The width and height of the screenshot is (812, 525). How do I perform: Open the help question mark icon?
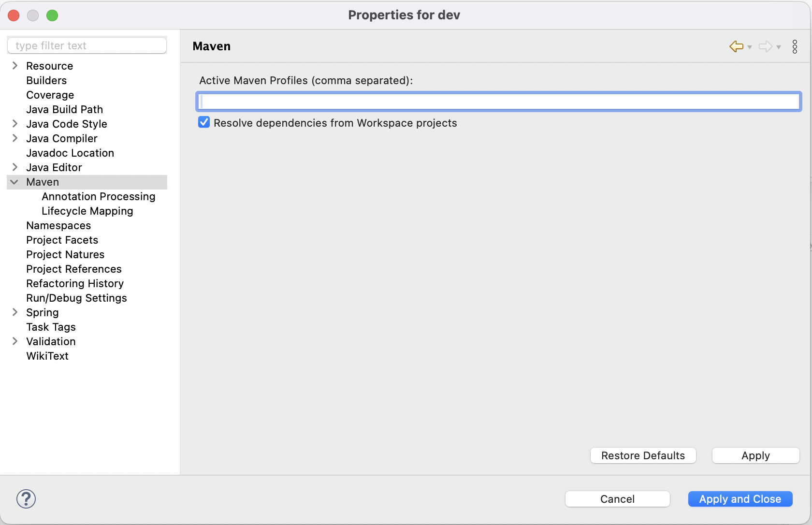click(26, 499)
